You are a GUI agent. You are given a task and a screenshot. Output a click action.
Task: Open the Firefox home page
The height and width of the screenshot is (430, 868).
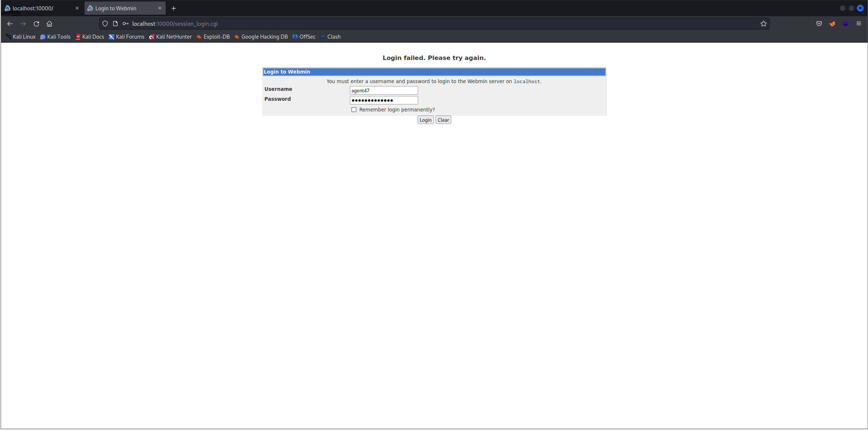(49, 24)
